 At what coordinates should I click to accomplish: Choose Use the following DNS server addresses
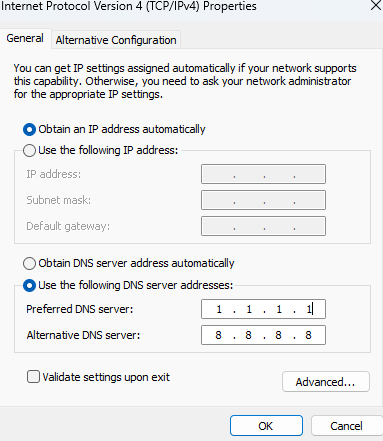pyautogui.click(x=29, y=286)
